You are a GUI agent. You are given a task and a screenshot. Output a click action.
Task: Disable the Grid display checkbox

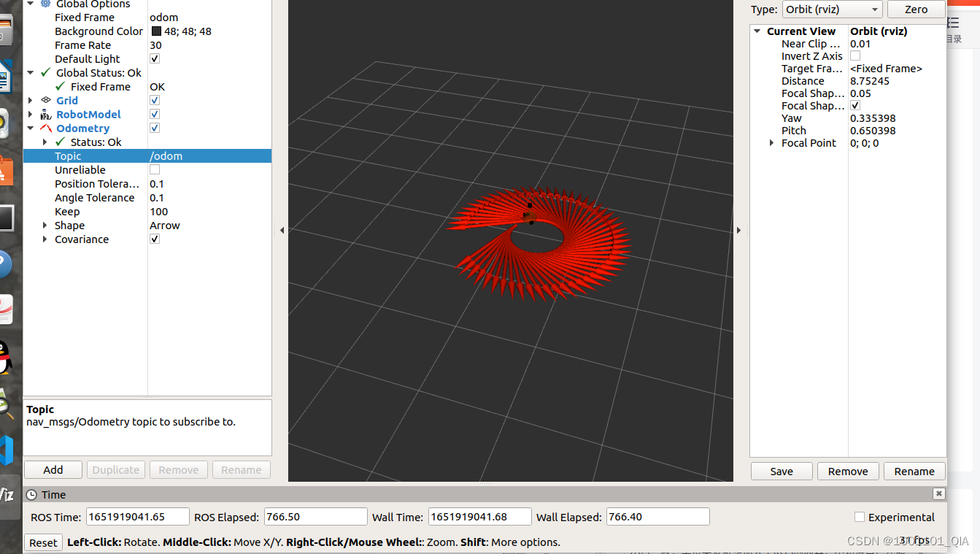pyautogui.click(x=155, y=100)
